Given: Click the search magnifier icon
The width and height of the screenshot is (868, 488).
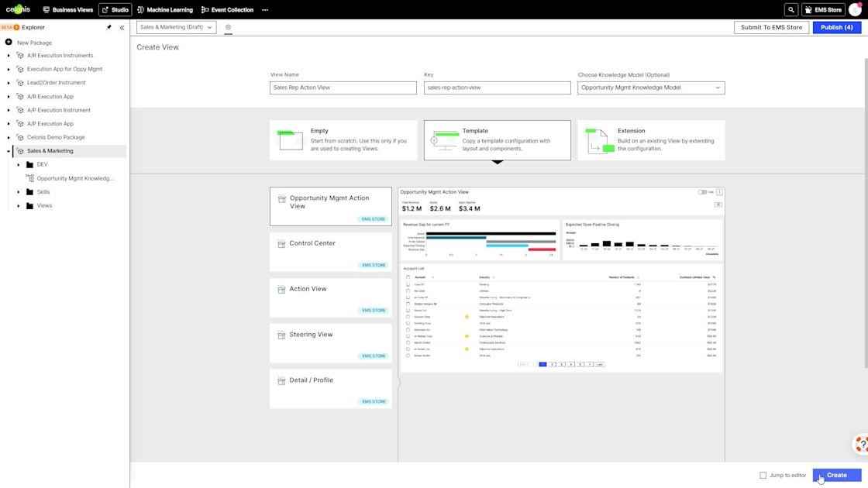Looking at the screenshot, I should [x=791, y=9].
